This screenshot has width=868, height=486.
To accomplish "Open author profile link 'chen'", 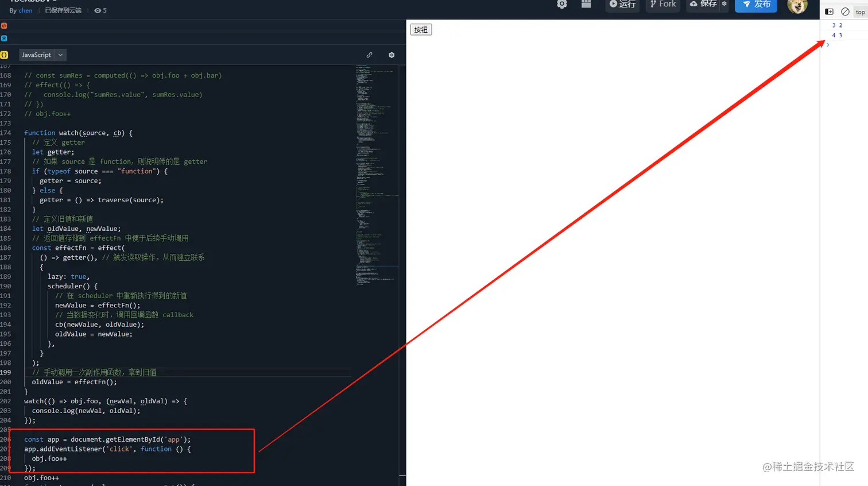I will point(25,10).
